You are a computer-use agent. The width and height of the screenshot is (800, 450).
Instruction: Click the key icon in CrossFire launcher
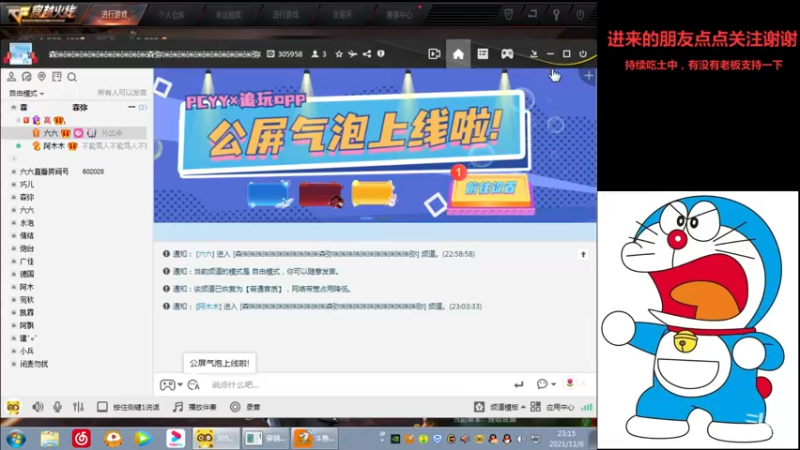(557, 14)
